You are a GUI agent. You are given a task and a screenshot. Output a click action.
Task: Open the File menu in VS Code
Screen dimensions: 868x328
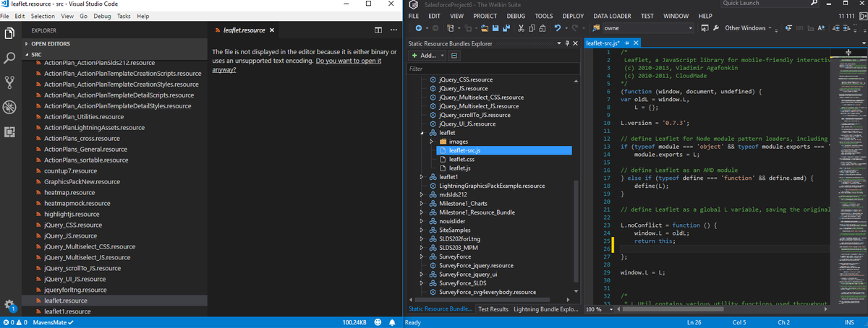click(x=6, y=16)
